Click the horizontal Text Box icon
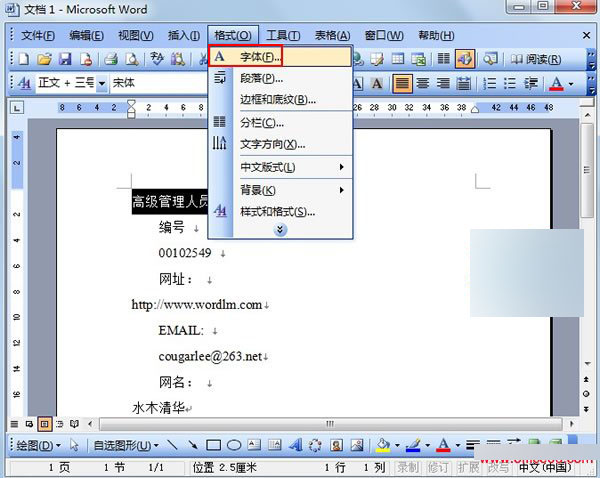Image resolution: width=600 pixels, height=478 pixels. pyautogui.click(x=254, y=445)
